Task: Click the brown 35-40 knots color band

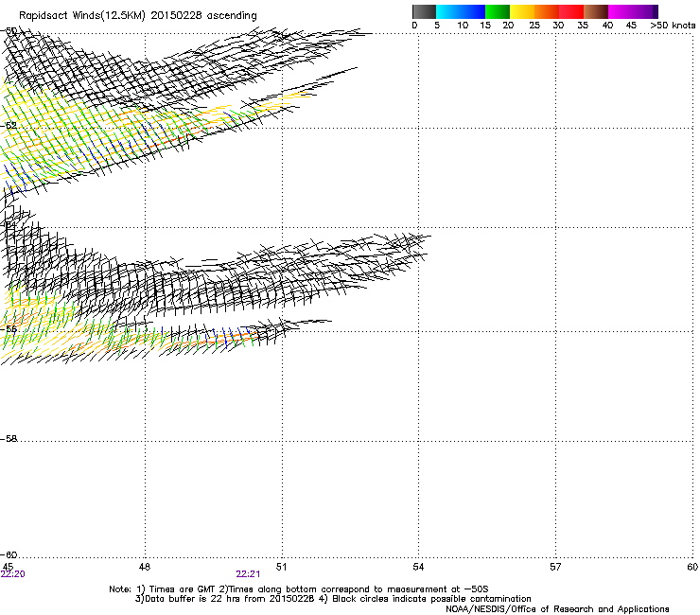Action: [x=596, y=11]
